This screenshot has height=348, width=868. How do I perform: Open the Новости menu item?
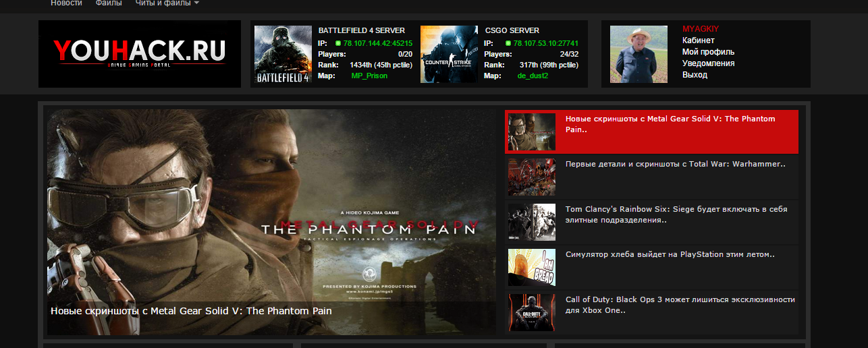coord(66,3)
